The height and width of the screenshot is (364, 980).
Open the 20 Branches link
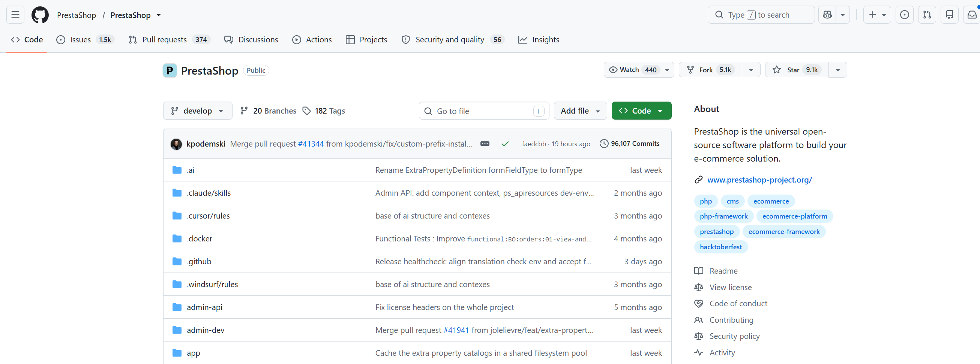268,111
